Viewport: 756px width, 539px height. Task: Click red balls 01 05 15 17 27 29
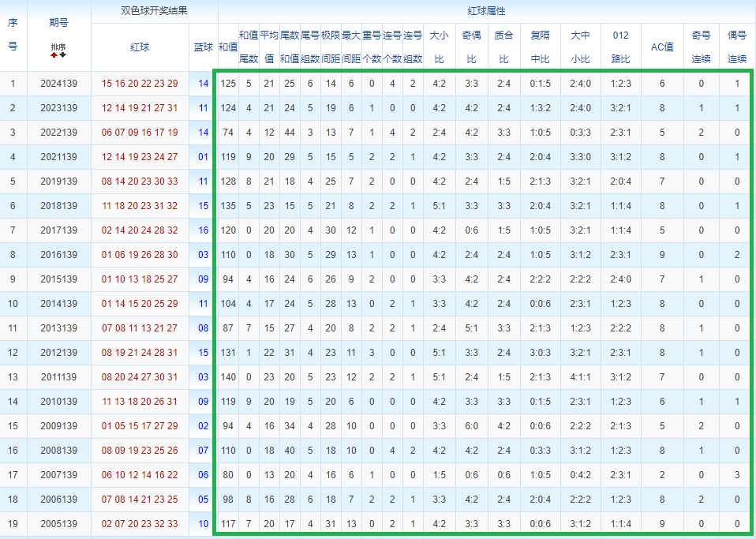pos(140,426)
